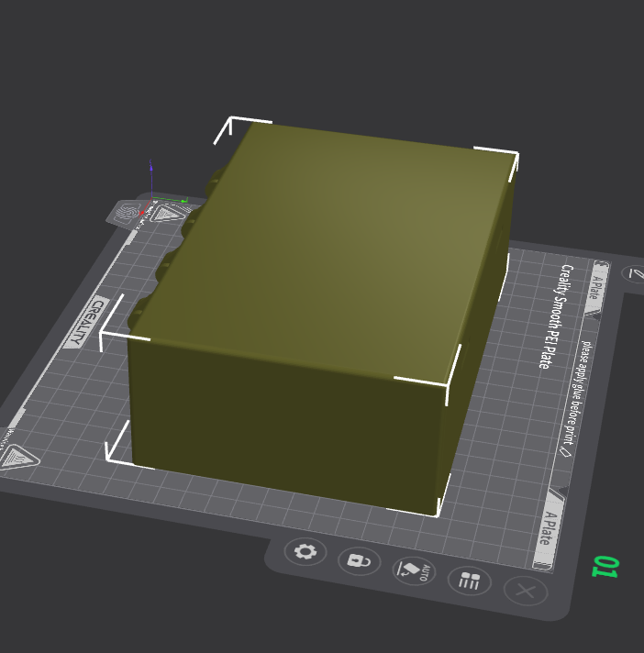The width and height of the screenshot is (644, 653).
Task: Click the remove plate X icon
Action: pos(526,591)
